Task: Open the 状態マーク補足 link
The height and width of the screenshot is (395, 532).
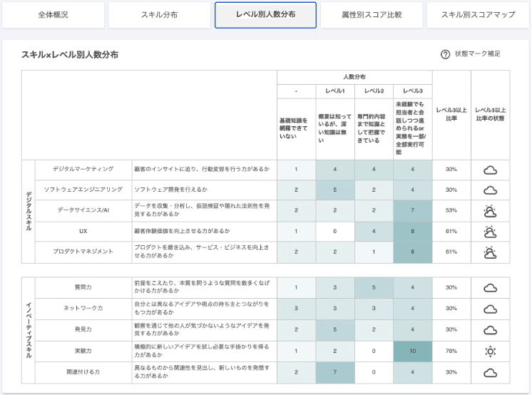Action: click(x=477, y=54)
